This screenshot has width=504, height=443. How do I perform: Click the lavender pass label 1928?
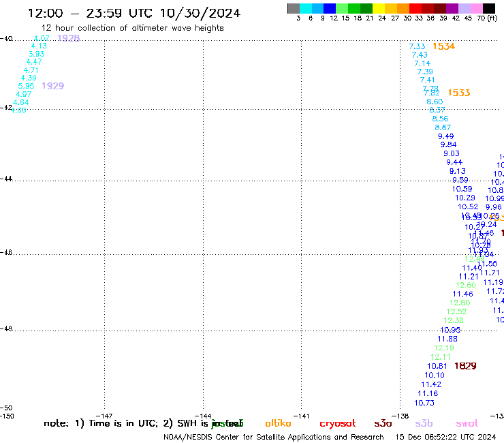click(x=69, y=38)
